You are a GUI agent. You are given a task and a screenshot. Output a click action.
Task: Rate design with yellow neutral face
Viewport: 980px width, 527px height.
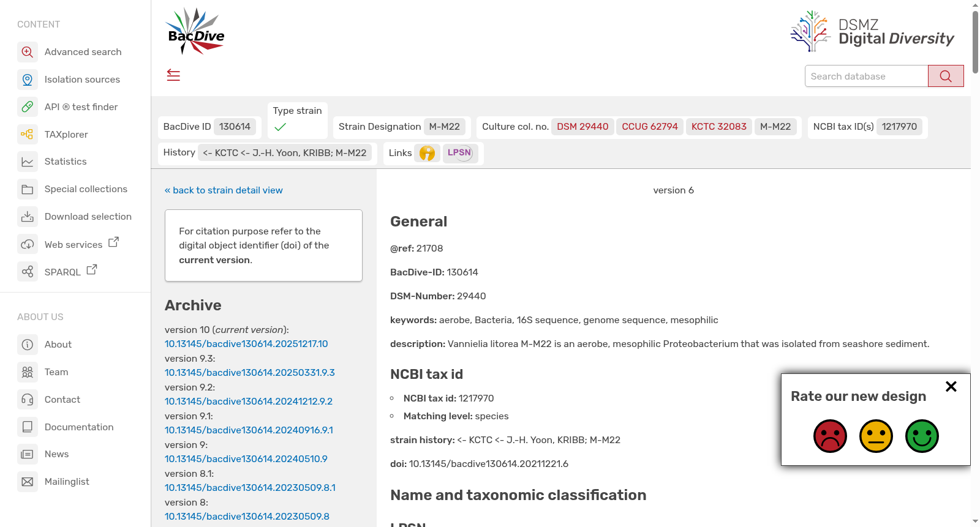coord(876,436)
